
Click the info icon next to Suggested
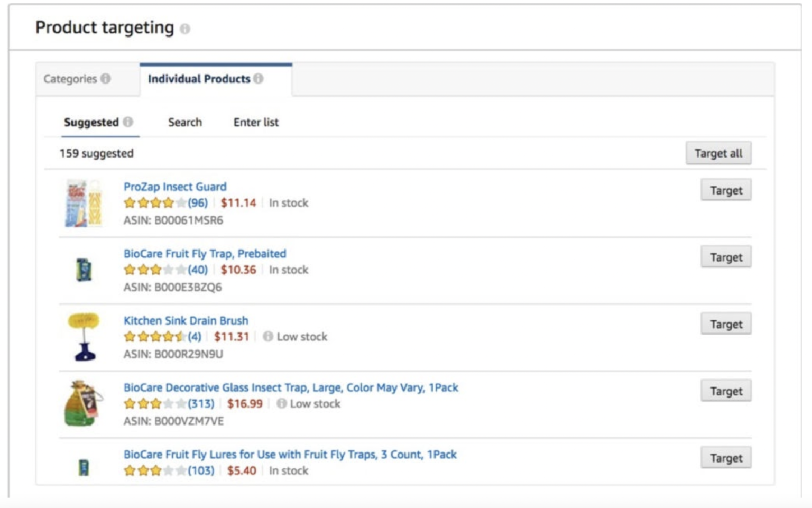click(x=128, y=122)
